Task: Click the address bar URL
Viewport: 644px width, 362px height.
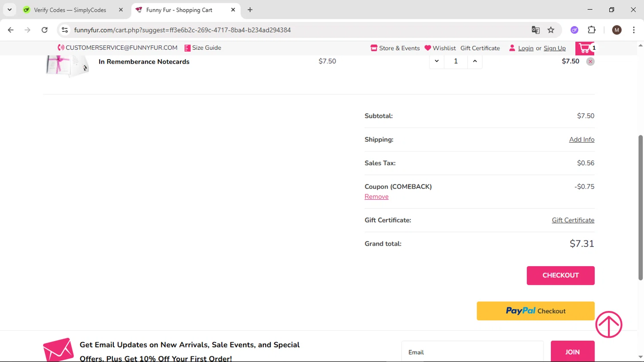Action: pos(182,30)
